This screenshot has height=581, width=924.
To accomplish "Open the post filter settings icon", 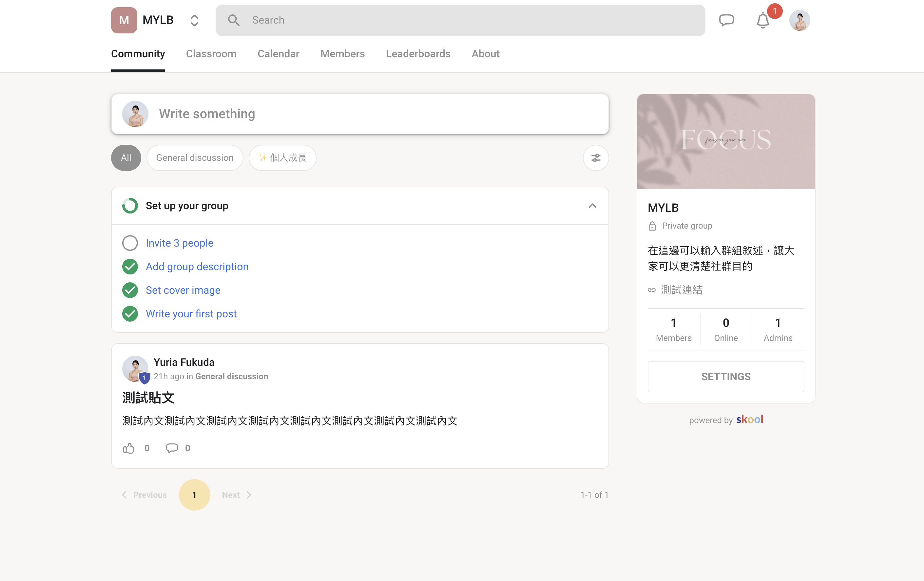I will tap(596, 158).
